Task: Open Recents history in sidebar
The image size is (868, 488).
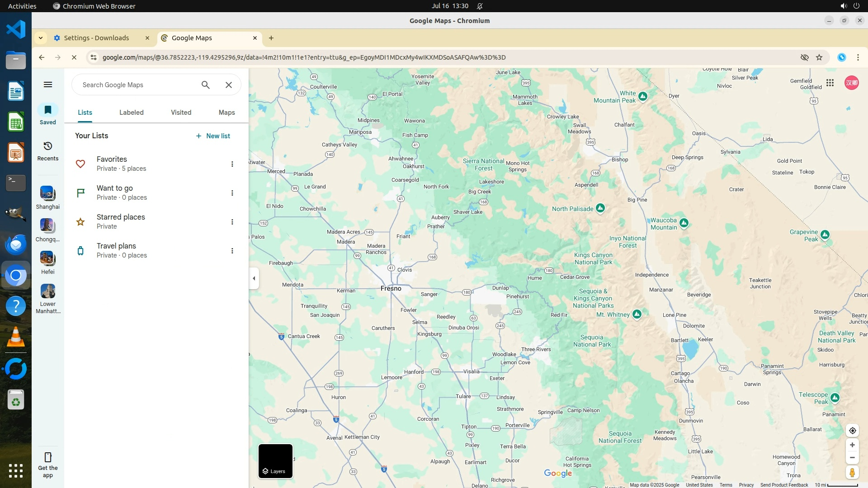Action: tap(48, 146)
